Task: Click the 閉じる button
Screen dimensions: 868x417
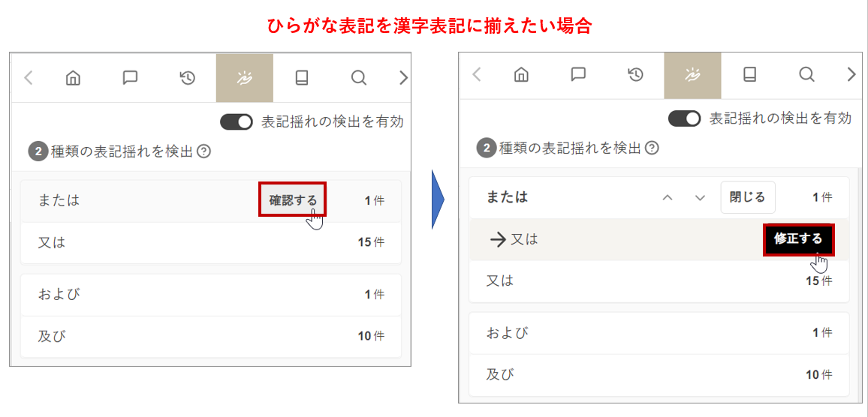Action: (x=747, y=197)
